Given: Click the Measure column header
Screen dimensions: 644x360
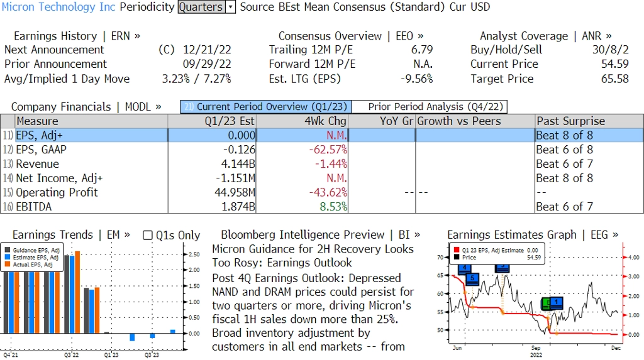Looking at the screenshot, I should tap(91, 121).
